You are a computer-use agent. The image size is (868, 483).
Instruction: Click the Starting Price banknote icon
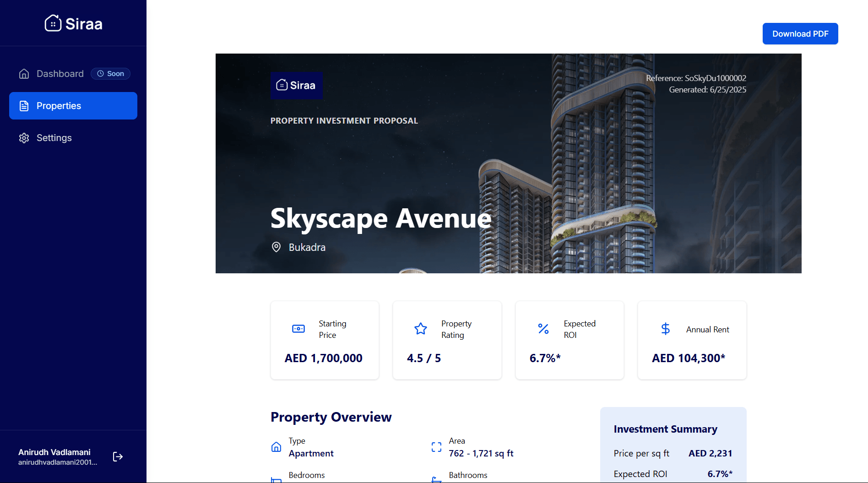298,329
